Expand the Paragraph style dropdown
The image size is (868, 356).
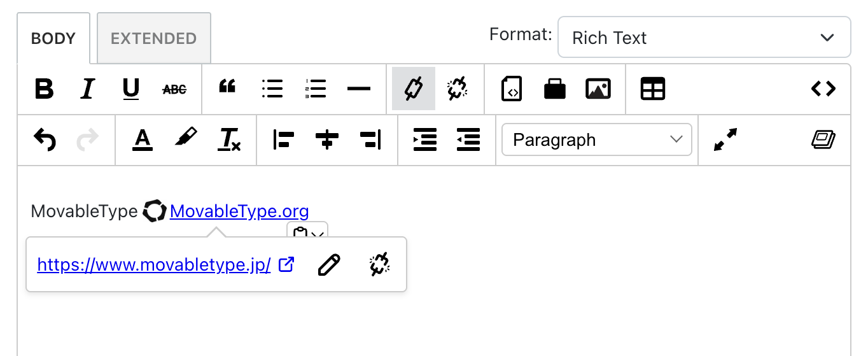(596, 139)
